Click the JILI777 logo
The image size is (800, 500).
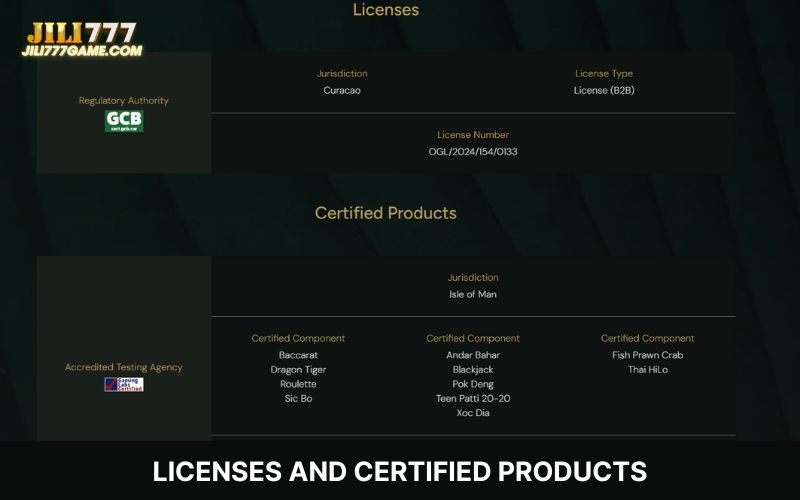click(82, 31)
